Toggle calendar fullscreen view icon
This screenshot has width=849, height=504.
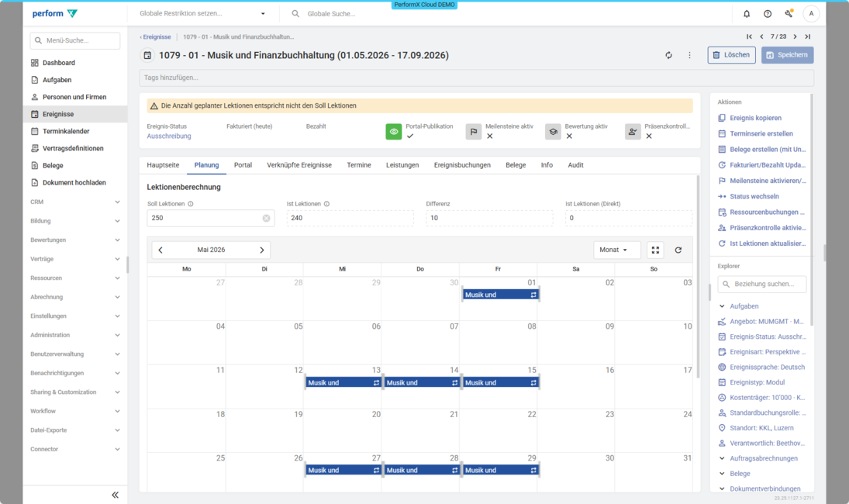655,250
